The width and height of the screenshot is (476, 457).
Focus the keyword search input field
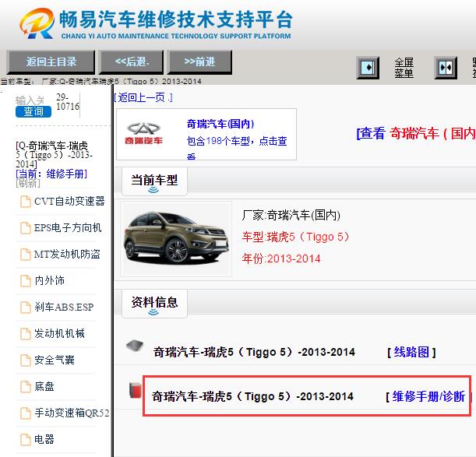pyautogui.click(x=30, y=100)
